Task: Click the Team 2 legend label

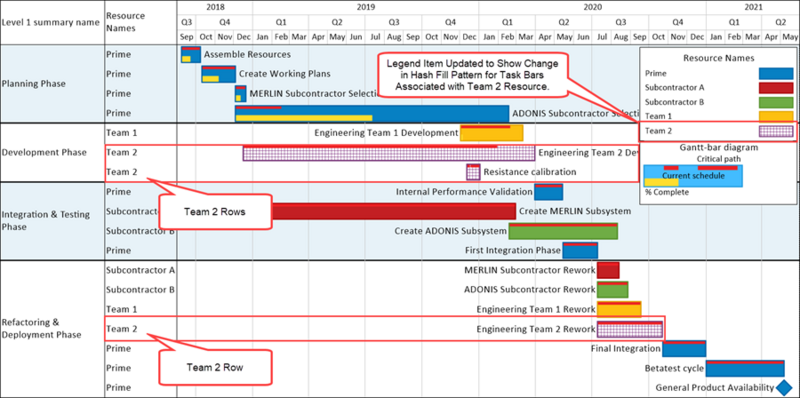Action: [x=658, y=131]
